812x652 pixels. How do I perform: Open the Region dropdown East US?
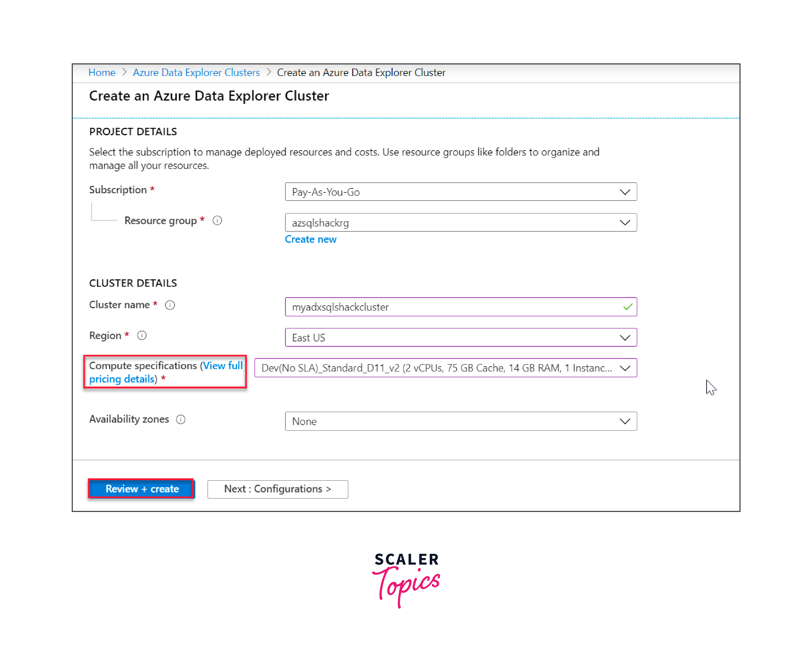(x=461, y=337)
